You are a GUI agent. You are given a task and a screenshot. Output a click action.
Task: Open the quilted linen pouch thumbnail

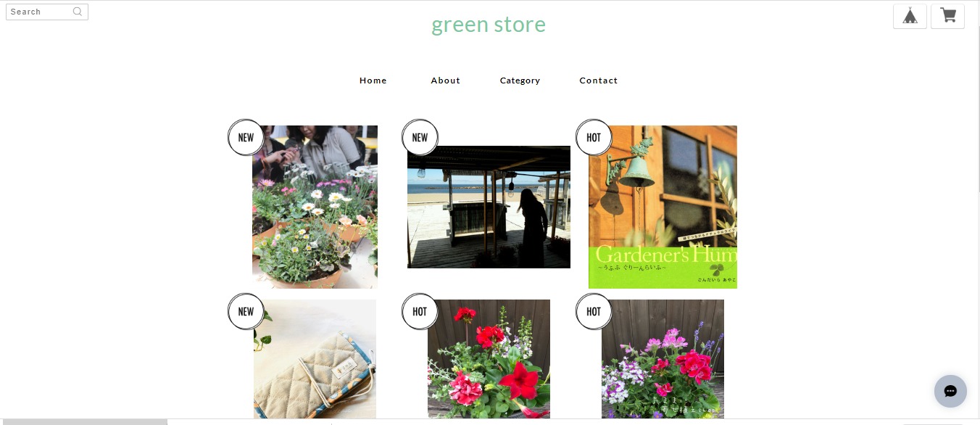tap(315, 359)
